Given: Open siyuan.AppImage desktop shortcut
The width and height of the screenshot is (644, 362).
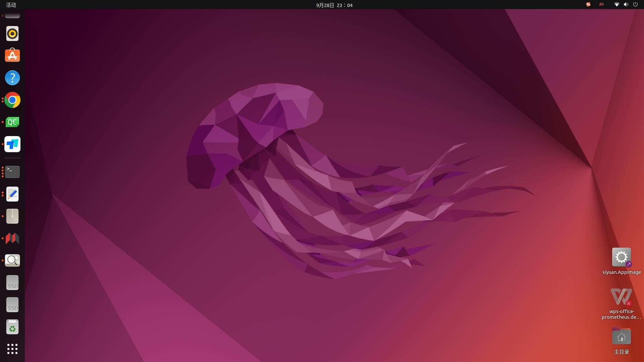Looking at the screenshot, I should pos(621,261).
